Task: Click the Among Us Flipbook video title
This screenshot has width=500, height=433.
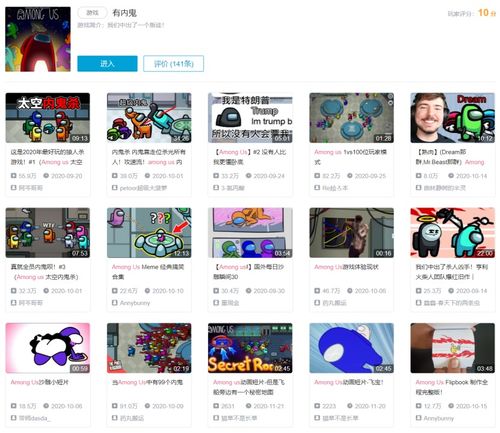Action: (452, 387)
